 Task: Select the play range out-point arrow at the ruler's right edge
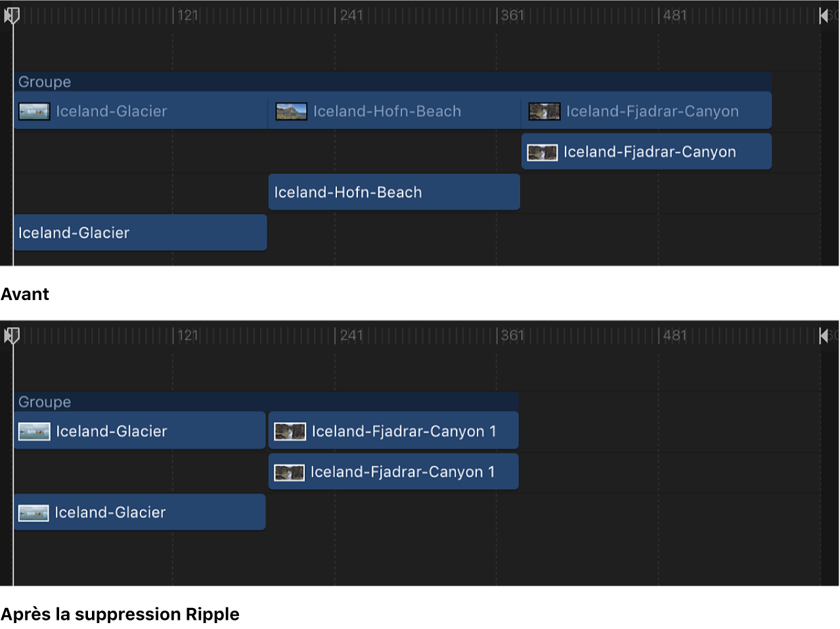tap(824, 15)
